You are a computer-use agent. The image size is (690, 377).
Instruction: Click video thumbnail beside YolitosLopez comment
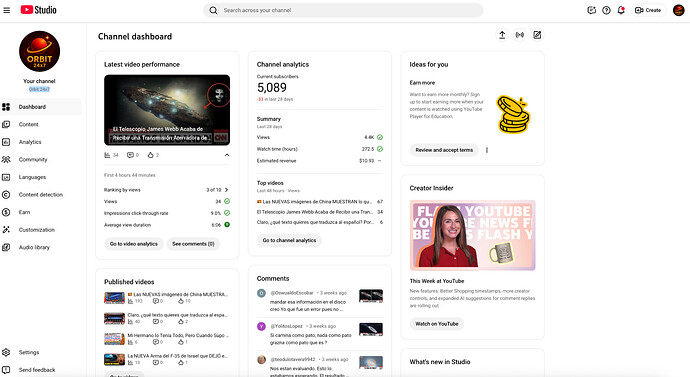[371, 329]
